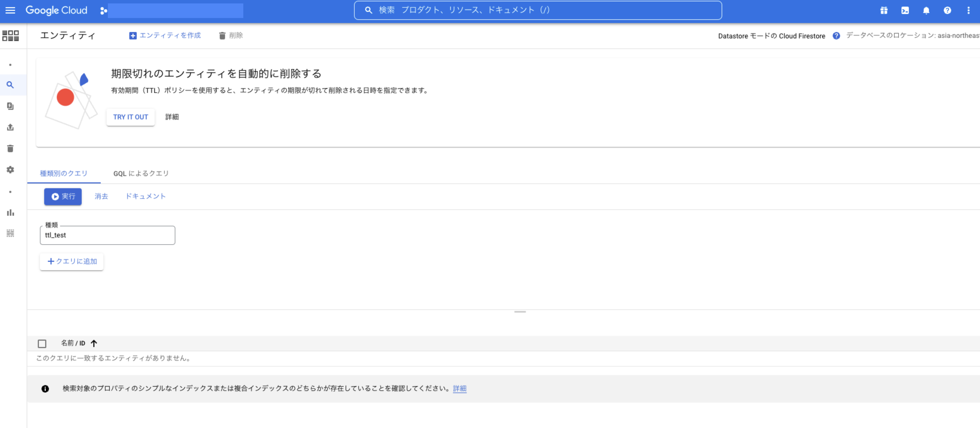Click the 種類 kind input field
Image resolution: width=980 pixels, height=428 pixels.
(107, 235)
